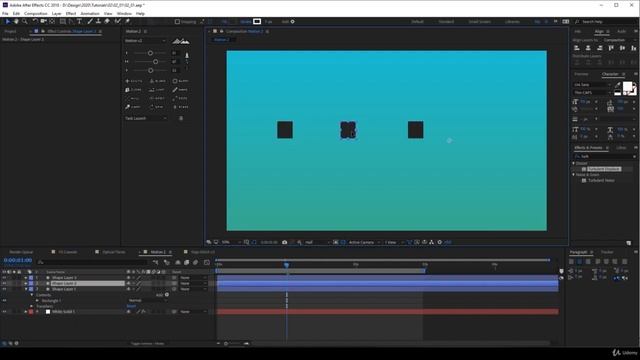Image resolution: width=640 pixels, height=360 pixels.
Task: Switch to the Project tab
Action: 11,31
